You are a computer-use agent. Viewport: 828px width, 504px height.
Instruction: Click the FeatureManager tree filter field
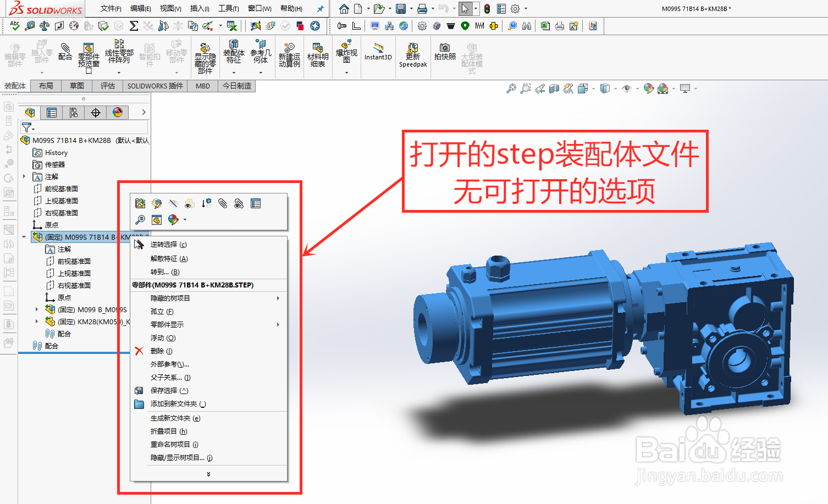pyautogui.click(x=82, y=127)
